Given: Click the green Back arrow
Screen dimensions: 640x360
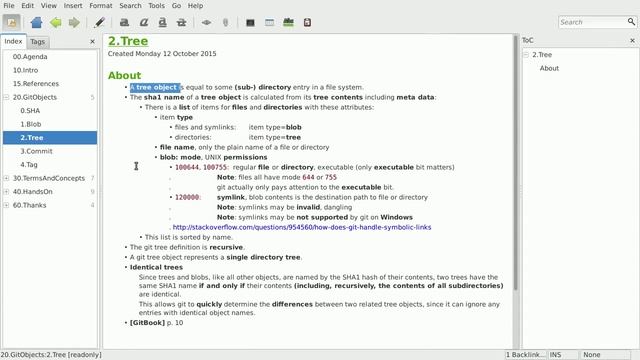Looking at the screenshot, I should 56,22.
